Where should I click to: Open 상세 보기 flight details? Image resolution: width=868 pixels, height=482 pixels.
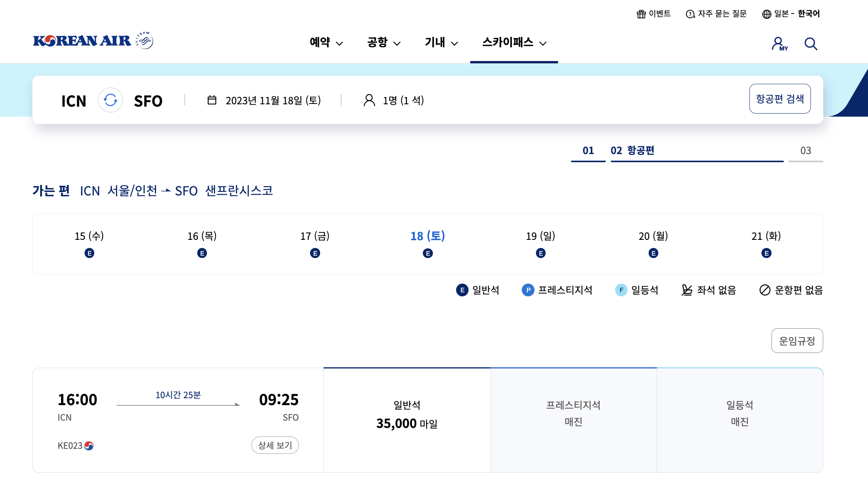coord(275,445)
